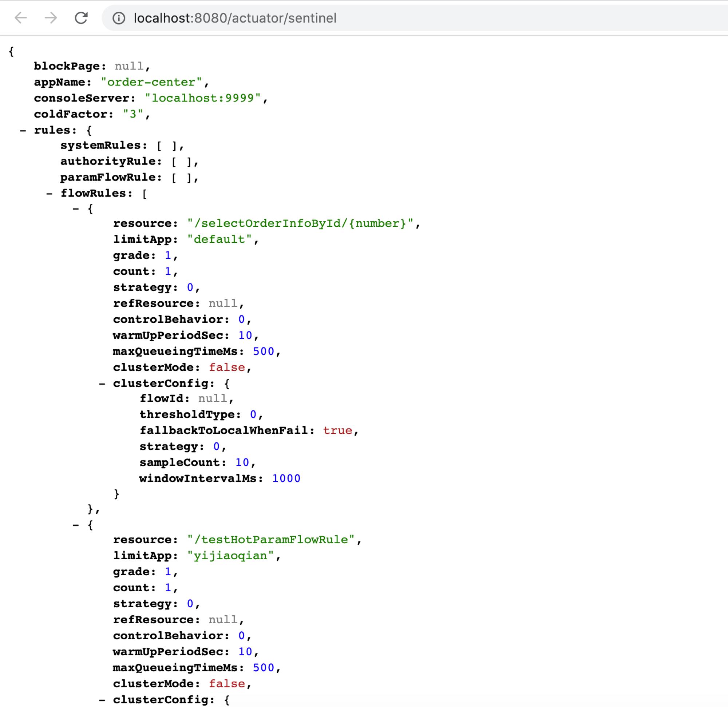Select the "order-center" appName value
Image resolution: width=728 pixels, height=707 pixels.
point(151,82)
